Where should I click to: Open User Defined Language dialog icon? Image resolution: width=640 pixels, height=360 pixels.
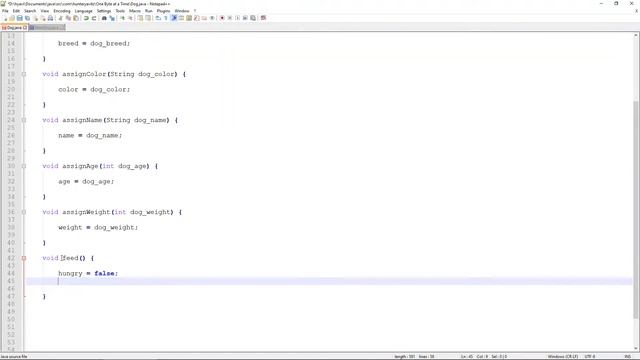coord(180,18)
